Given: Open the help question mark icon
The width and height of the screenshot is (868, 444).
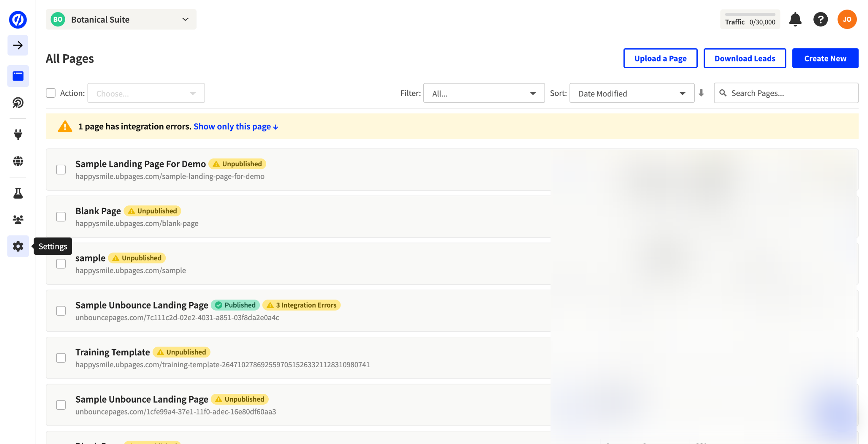Looking at the screenshot, I should (x=820, y=19).
